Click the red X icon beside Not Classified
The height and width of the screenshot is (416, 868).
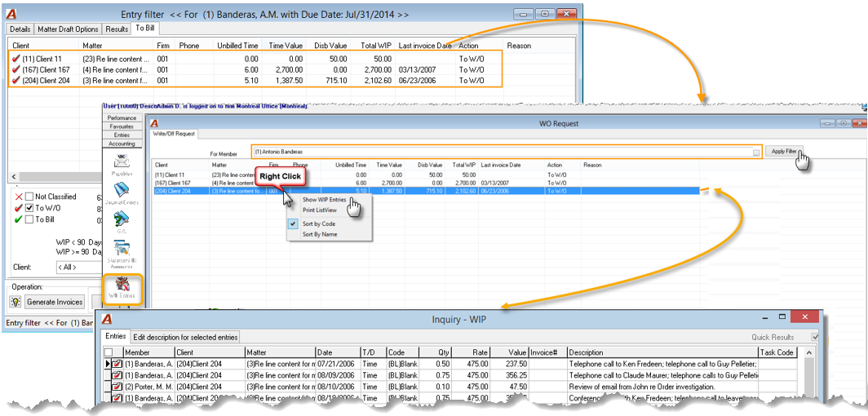tap(18, 197)
